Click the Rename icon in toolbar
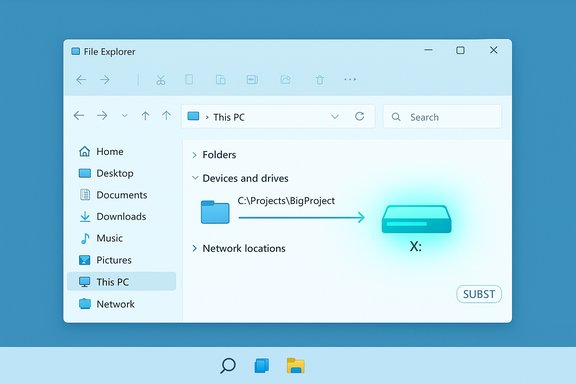The width and height of the screenshot is (576, 384). [x=252, y=79]
